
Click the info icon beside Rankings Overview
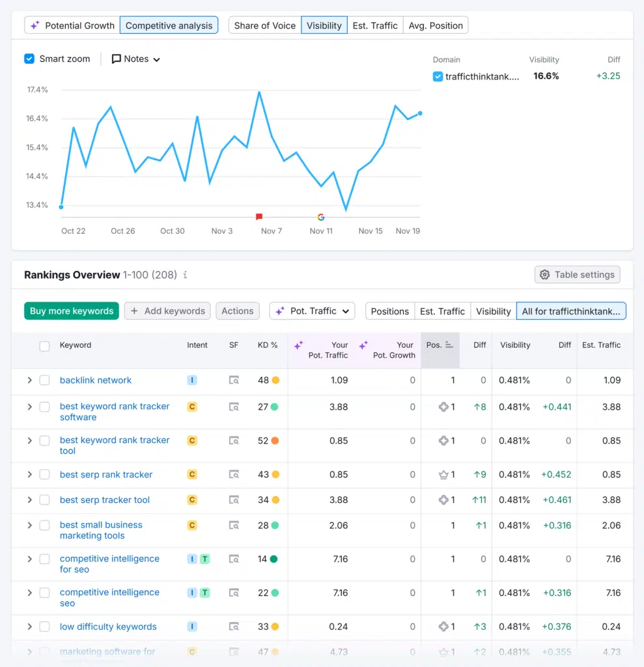point(186,275)
